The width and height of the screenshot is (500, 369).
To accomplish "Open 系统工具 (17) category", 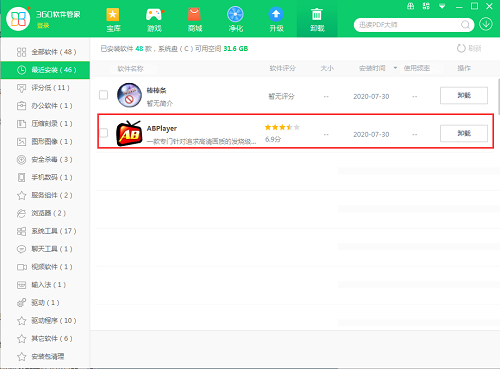I will coord(45,231).
